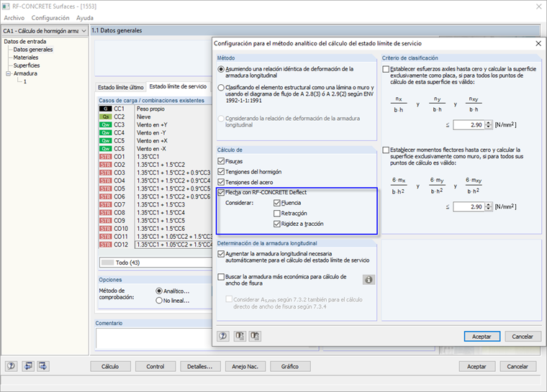Click the Qs badge of CC2 Nieve
The image size is (547, 392).
click(106, 117)
